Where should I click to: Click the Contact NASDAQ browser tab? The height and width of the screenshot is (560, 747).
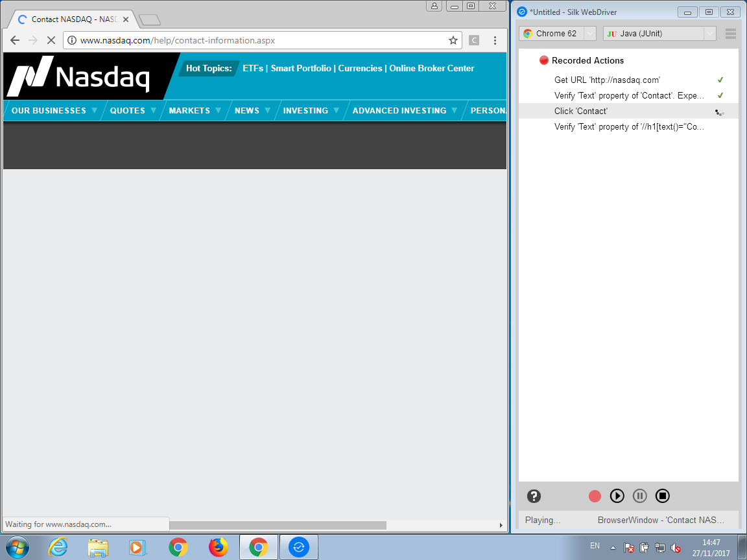pos(74,19)
